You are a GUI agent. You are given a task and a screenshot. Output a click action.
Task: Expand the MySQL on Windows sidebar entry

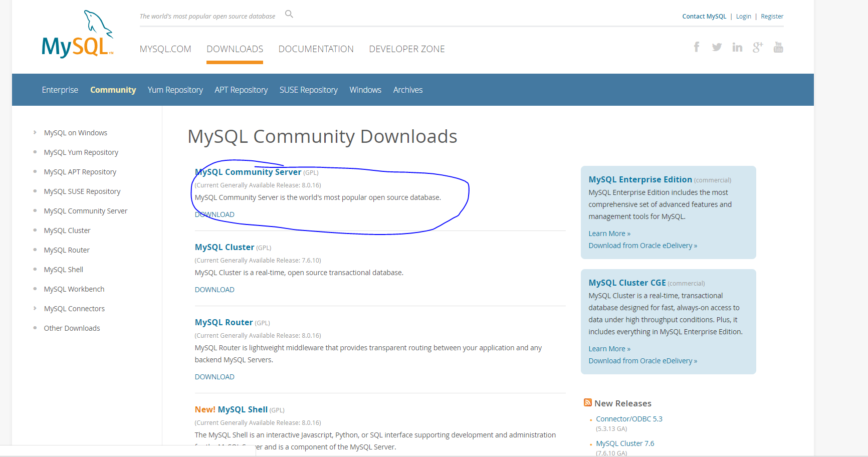(x=75, y=132)
